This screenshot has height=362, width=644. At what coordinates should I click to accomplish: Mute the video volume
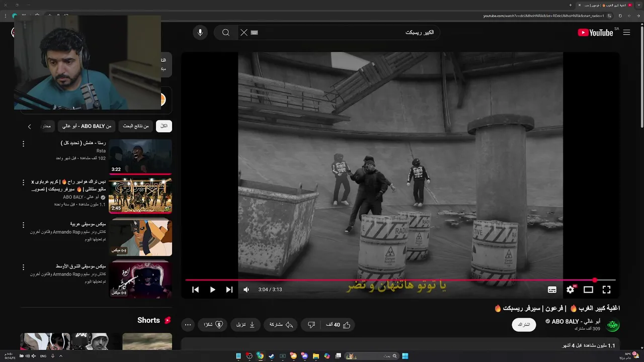[246, 290]
